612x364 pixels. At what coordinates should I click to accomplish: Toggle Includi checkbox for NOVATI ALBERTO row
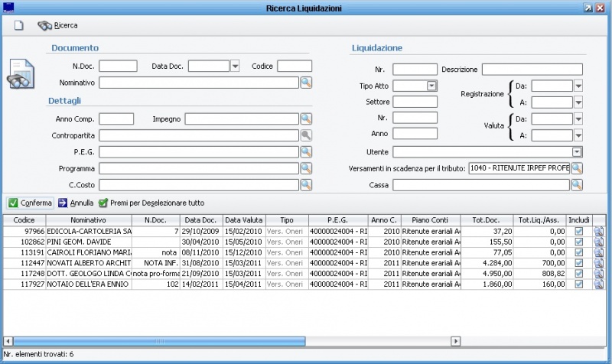[578, 263]
